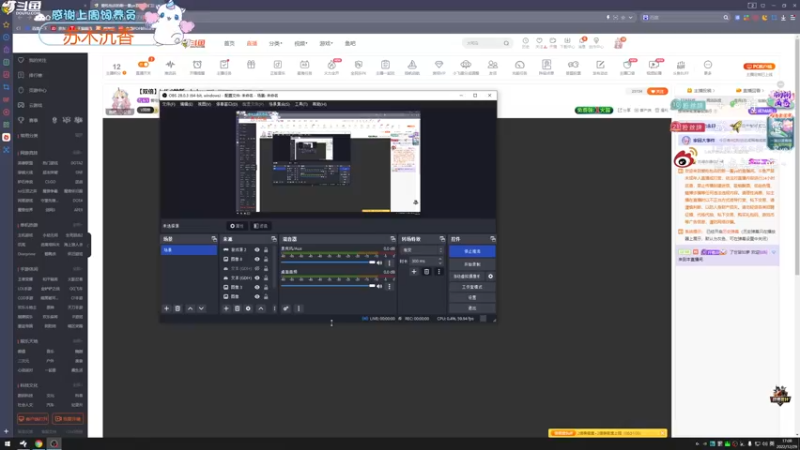Add a new scene with the plus icon
800x450 pixels.
pyautogui.click(x=166, y=308)
